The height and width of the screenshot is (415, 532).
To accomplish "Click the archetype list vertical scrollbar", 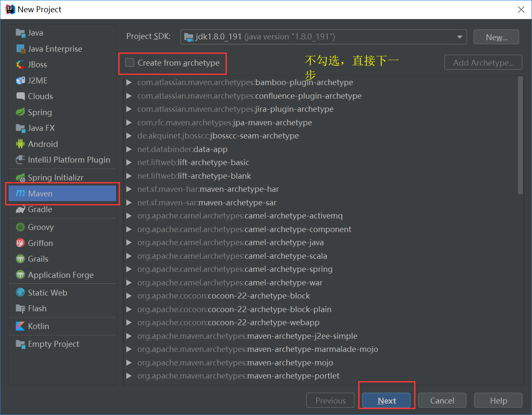I will pyautogui.click(x=521, y=136).
